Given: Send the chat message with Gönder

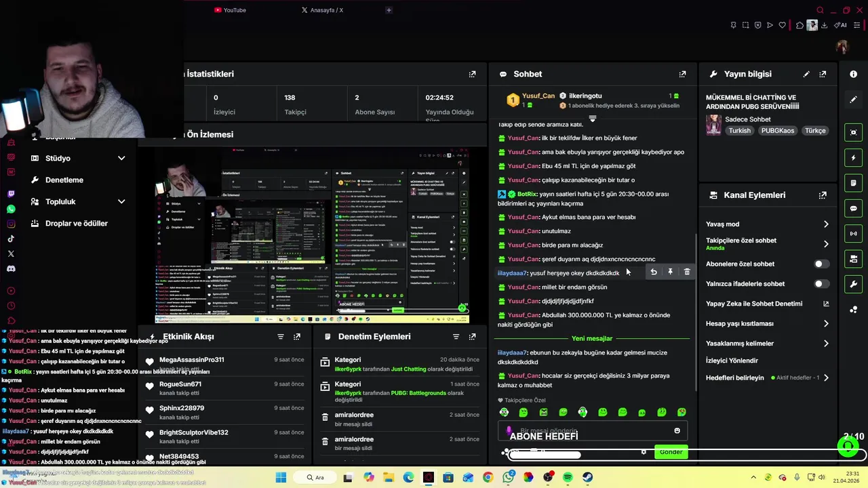Looking at the screenshot, I should pyautogui.click(x=671, y=452).
